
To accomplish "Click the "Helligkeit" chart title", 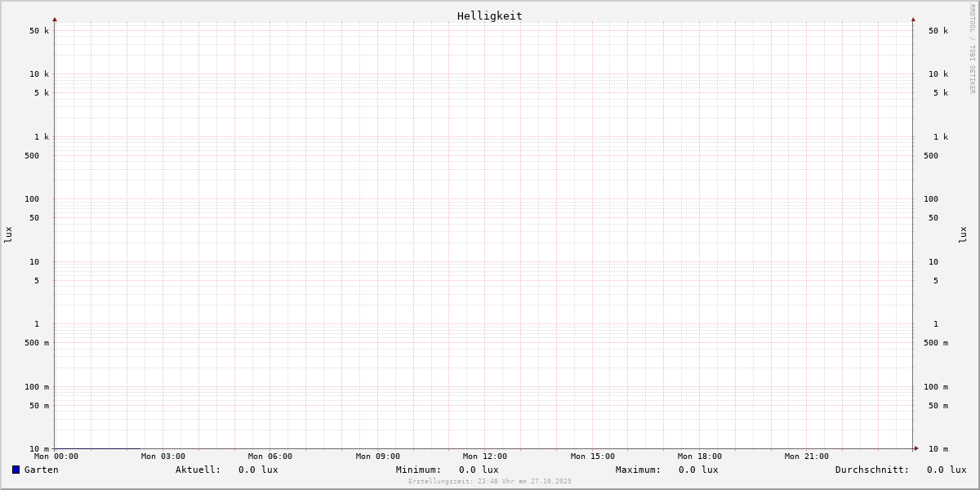I will [490, 16].
